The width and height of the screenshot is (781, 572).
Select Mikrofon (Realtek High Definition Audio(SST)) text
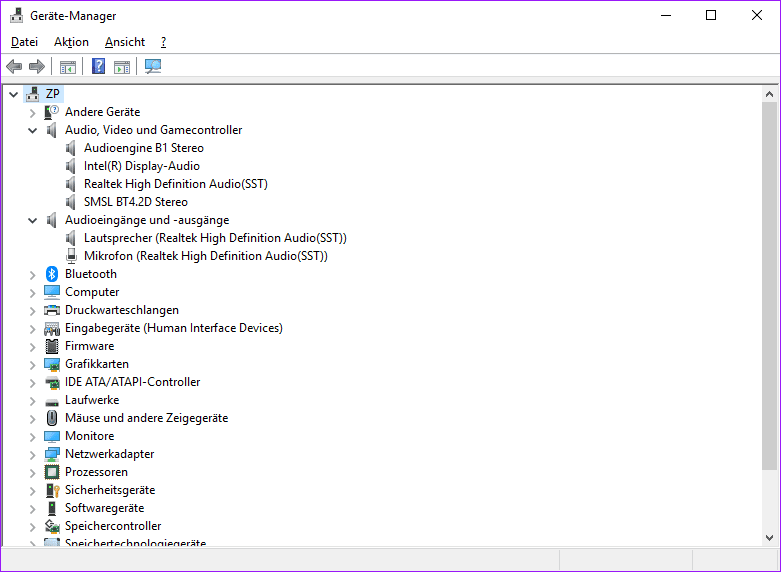click(x=206, y=256)
